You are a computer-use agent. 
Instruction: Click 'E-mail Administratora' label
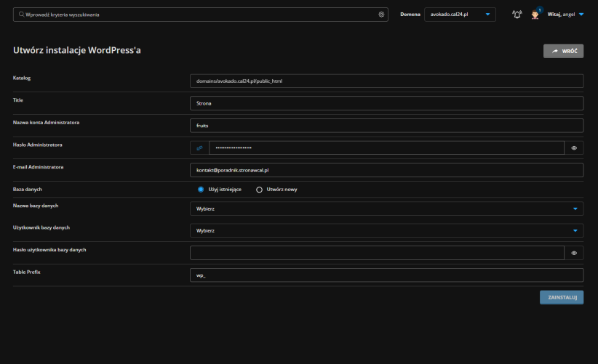click(38, 167)
